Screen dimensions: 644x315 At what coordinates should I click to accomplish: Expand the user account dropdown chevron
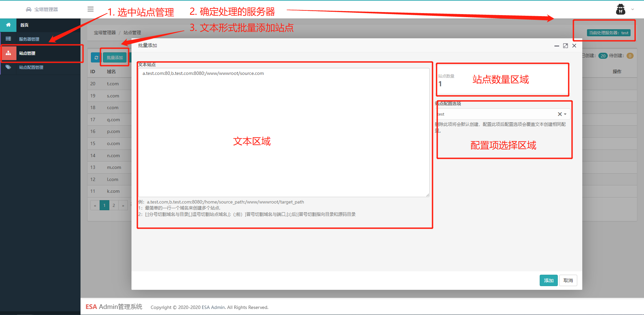coord(633,9)
